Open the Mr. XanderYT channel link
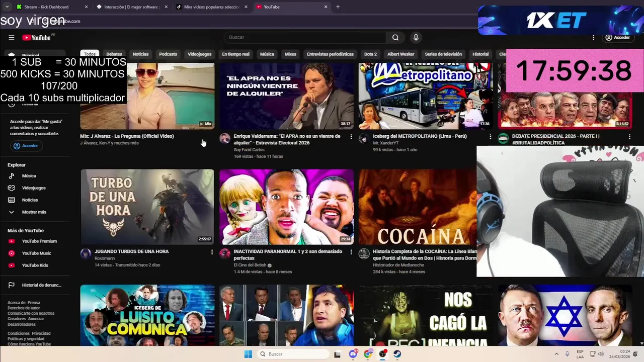This screenshot has height=362, width=644. 385,143
